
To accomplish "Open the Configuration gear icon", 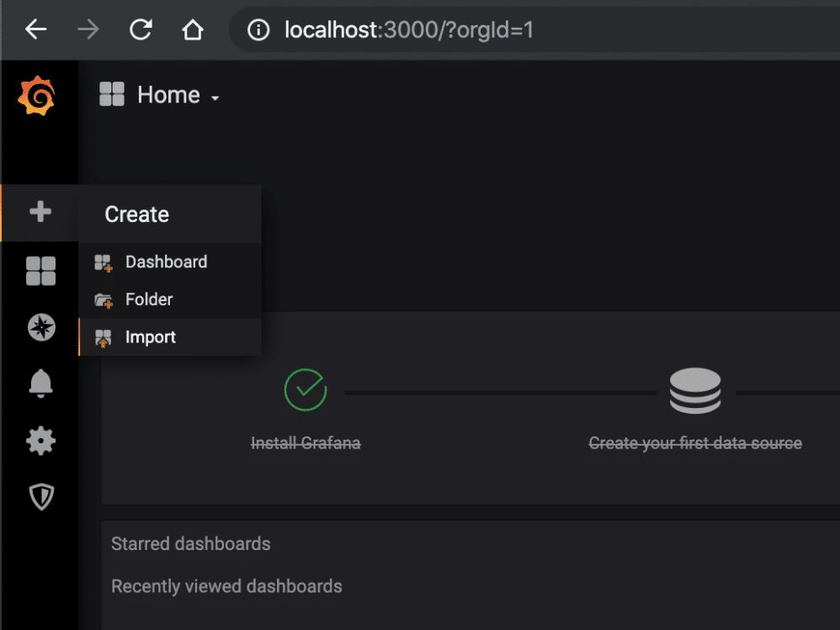I will point(40,440).
